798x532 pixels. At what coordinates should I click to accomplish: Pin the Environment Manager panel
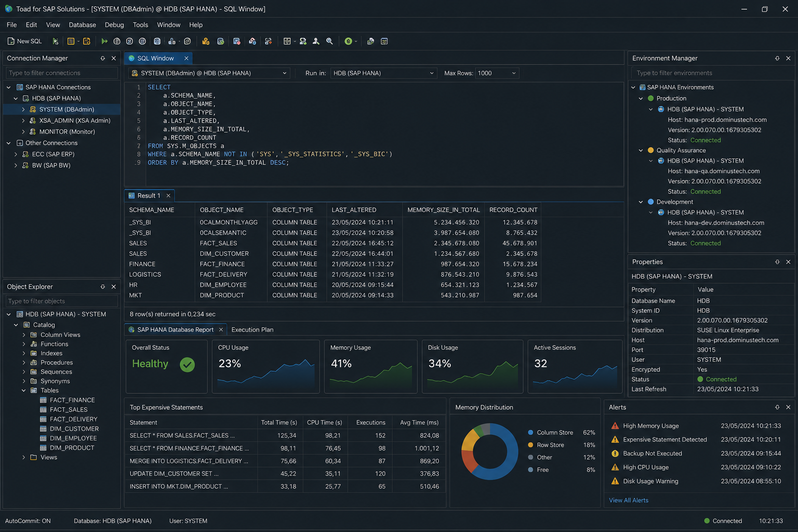pyautogui.click(x=777, y=58)
